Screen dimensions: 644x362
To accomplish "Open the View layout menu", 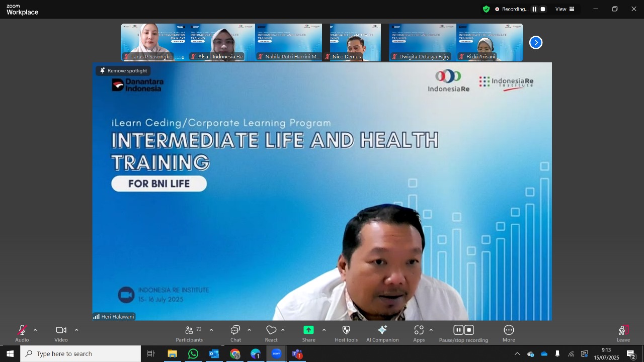I will pos(565,9).
